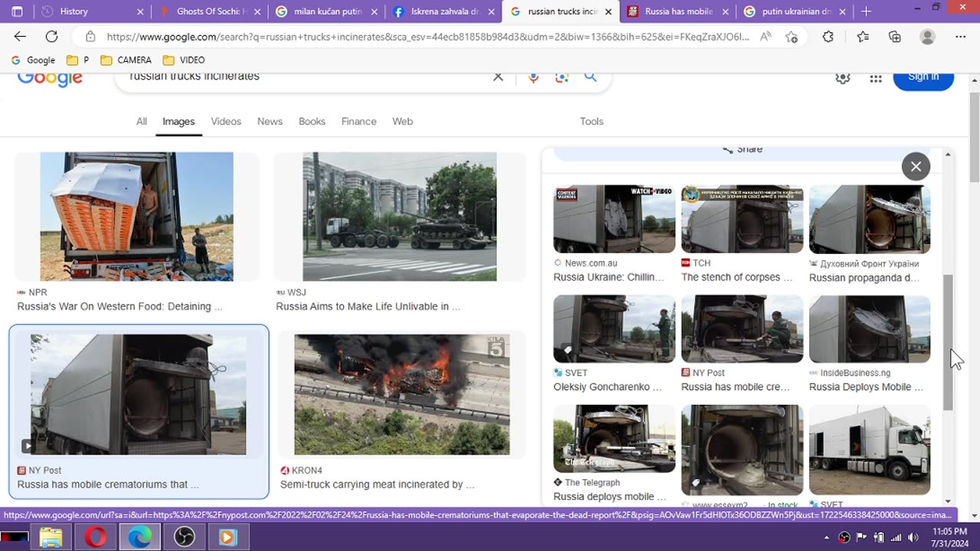980x551 pixels.
Task: Open the NPR orange crates truck image
Action: point(137,217)
